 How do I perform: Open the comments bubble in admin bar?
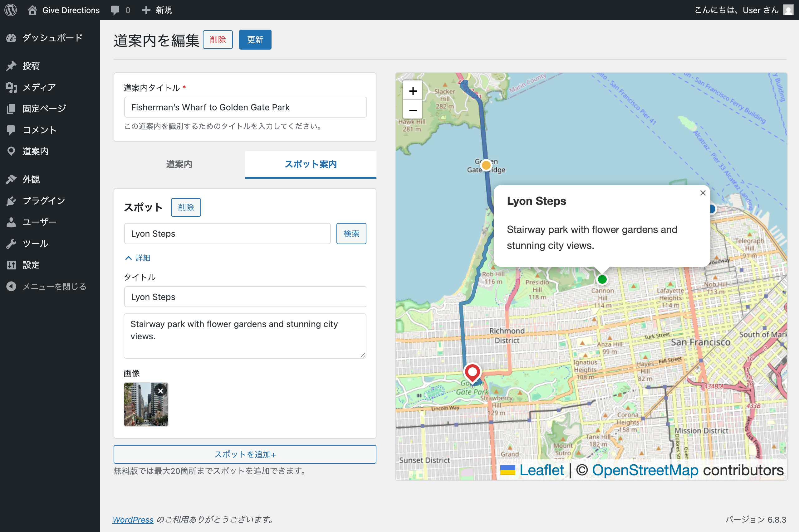(115, 10)
